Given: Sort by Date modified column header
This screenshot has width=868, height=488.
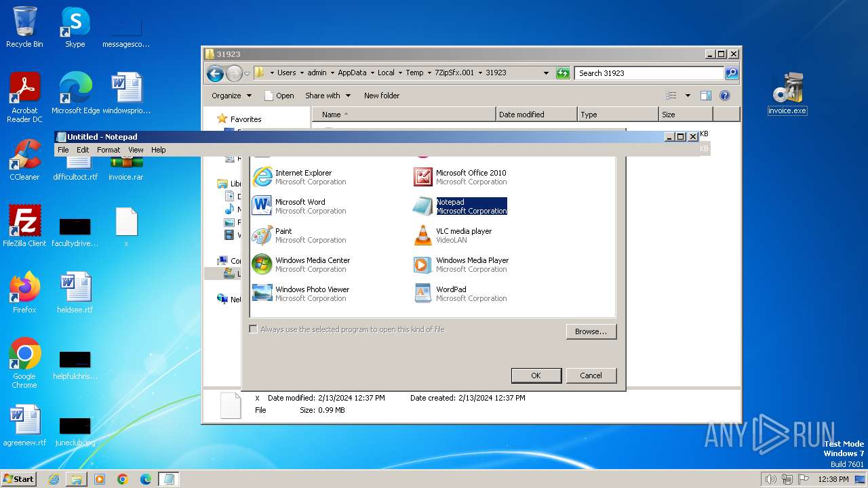Looking at the screenshot, I should tap(536, 115).
